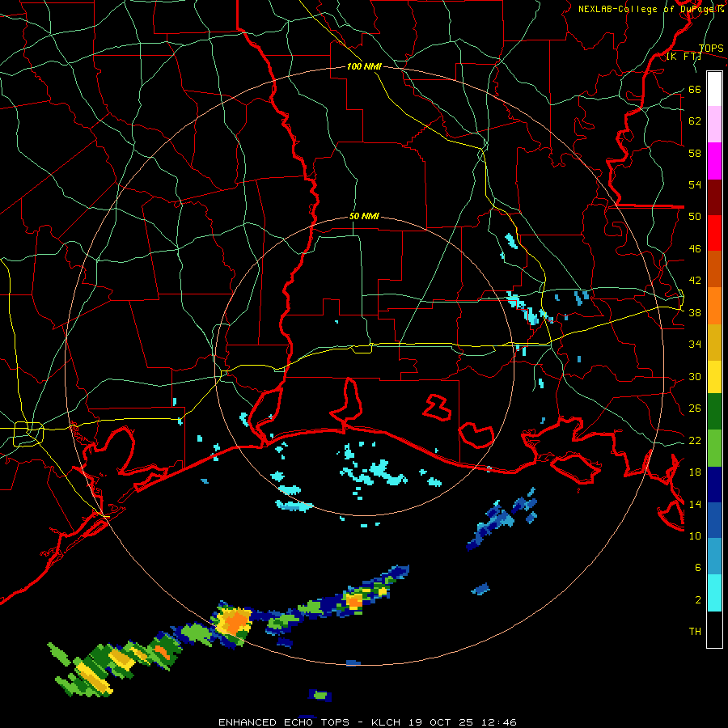Click the '42' legend value label
The height and width of the screenshot is (728, 728).
tap(695, 280)
